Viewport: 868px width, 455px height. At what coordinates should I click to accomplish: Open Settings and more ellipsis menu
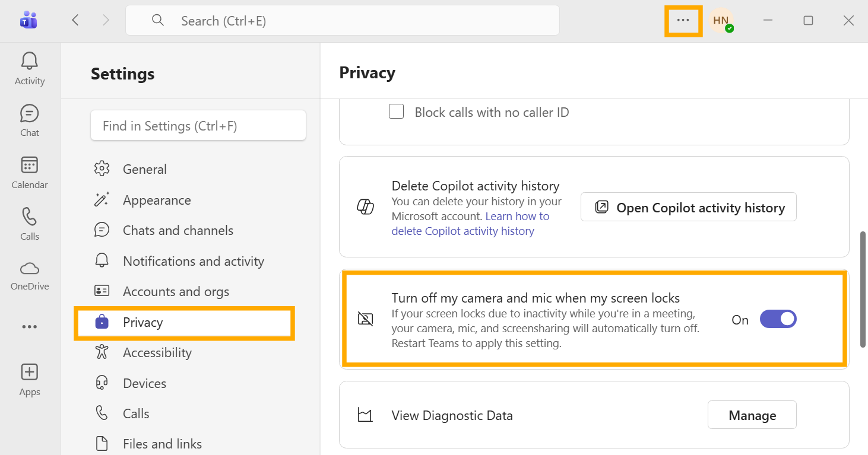coord(683,21)
